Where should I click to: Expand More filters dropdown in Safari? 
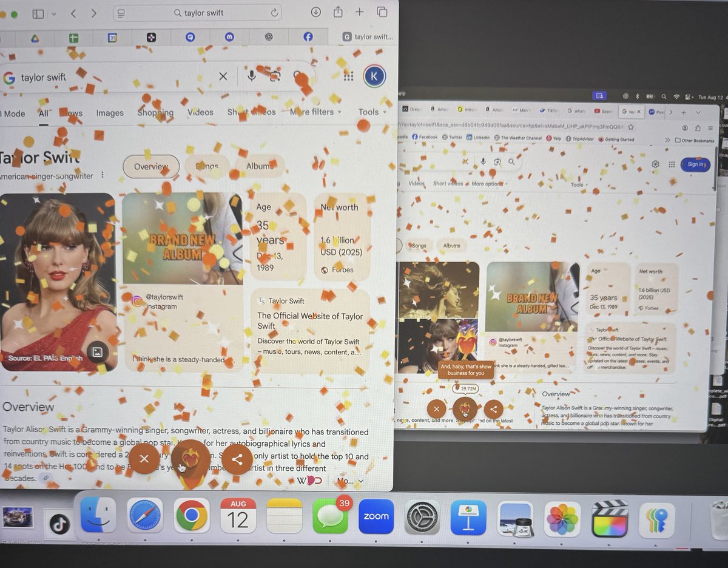coord(315,112)
